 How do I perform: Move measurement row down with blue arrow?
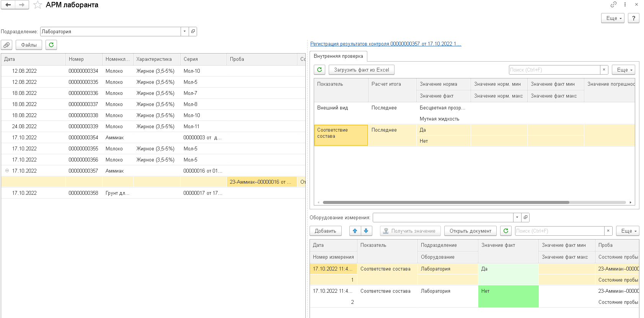click(366, 231)
